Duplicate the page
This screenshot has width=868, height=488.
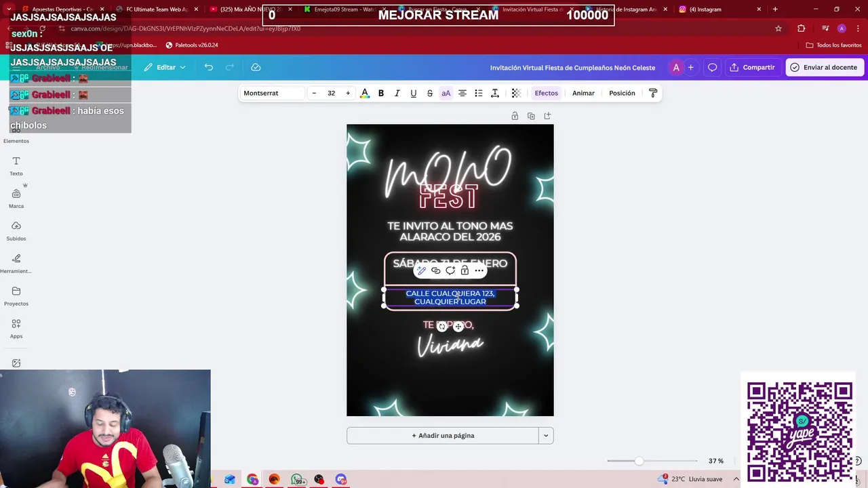coord(531,116)
